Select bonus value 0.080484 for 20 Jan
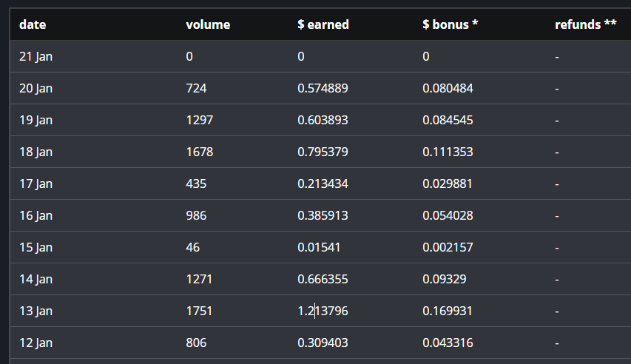Screen dimensions: 631x364 [x=448, y=88]
